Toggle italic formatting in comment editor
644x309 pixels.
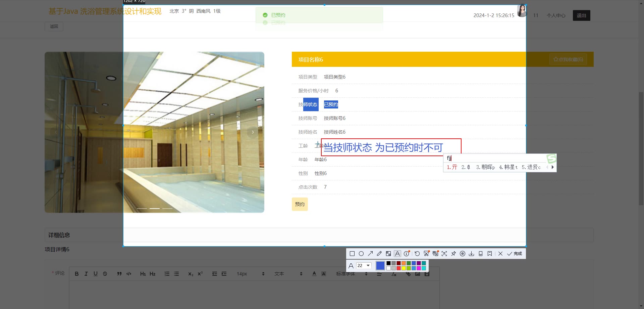(x=86, y=274)
